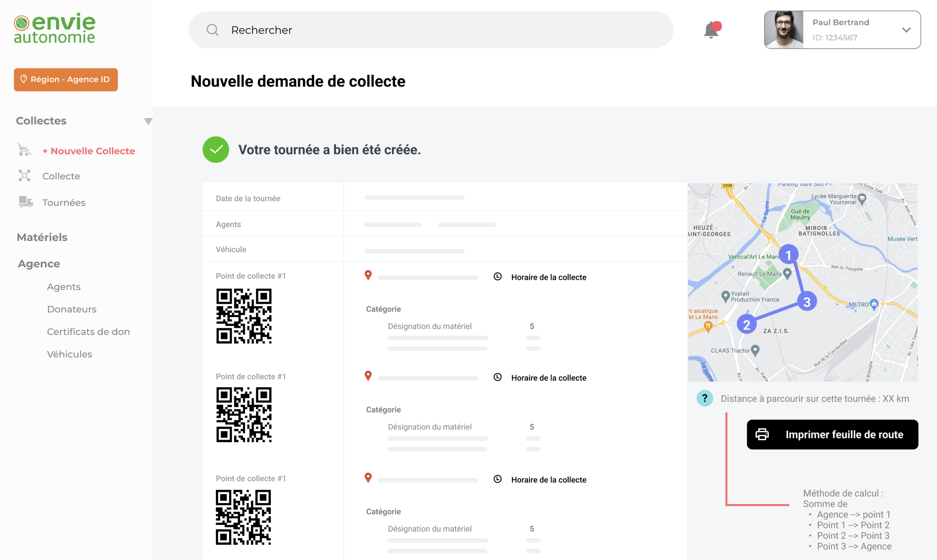937x560 pixels.
Task: Start a new collection via Nouvelle Collecte
Action: 89,151
